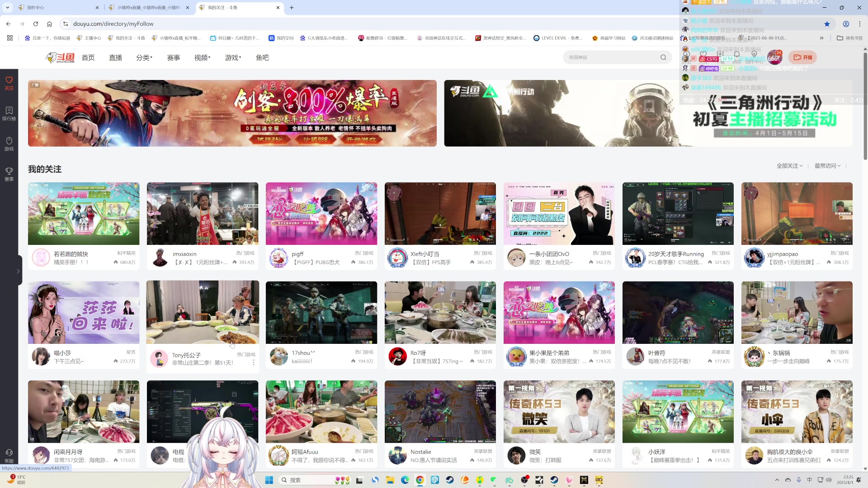Click the 开播 start-streaming button
868x488 pixels.
(x=803, y=57)
